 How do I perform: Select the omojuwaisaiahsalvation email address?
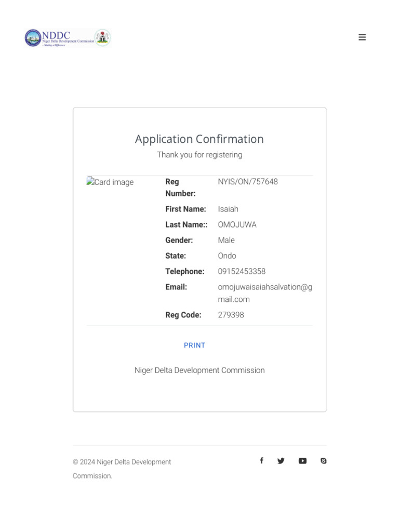click(265, 293)
